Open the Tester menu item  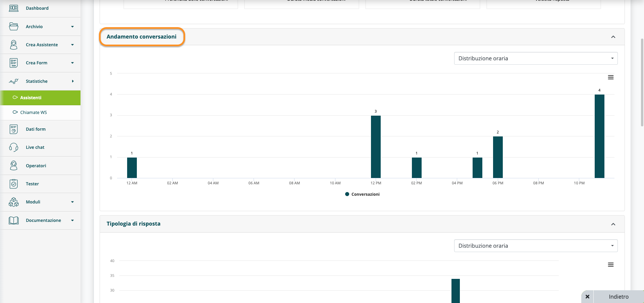(x=40, y=184)
